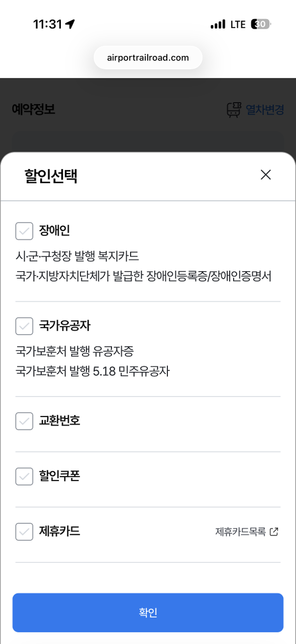This screenshot has height=644, width=296.
Task: Enable the 교환번호 checkbox
Action: point(24,421)
